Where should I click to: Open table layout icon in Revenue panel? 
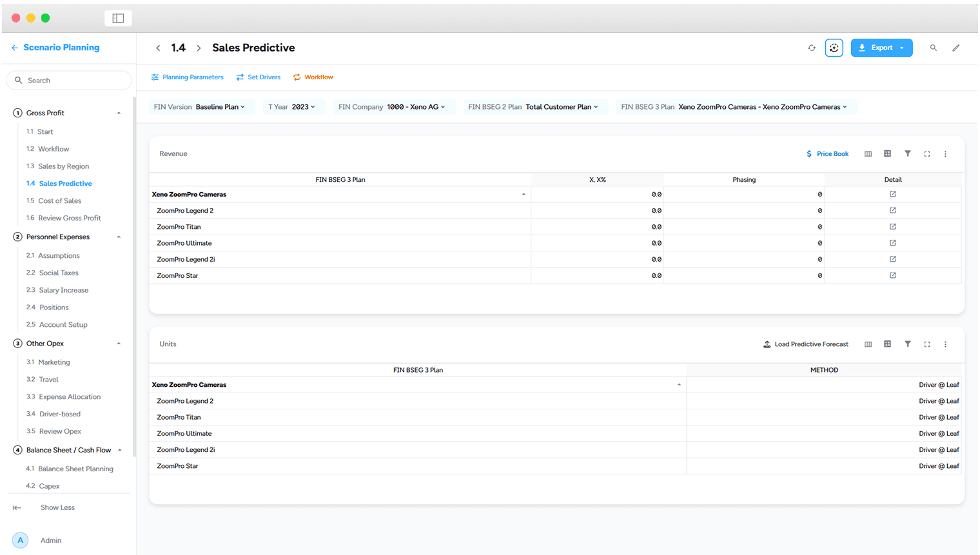click(x=888, y=154)
